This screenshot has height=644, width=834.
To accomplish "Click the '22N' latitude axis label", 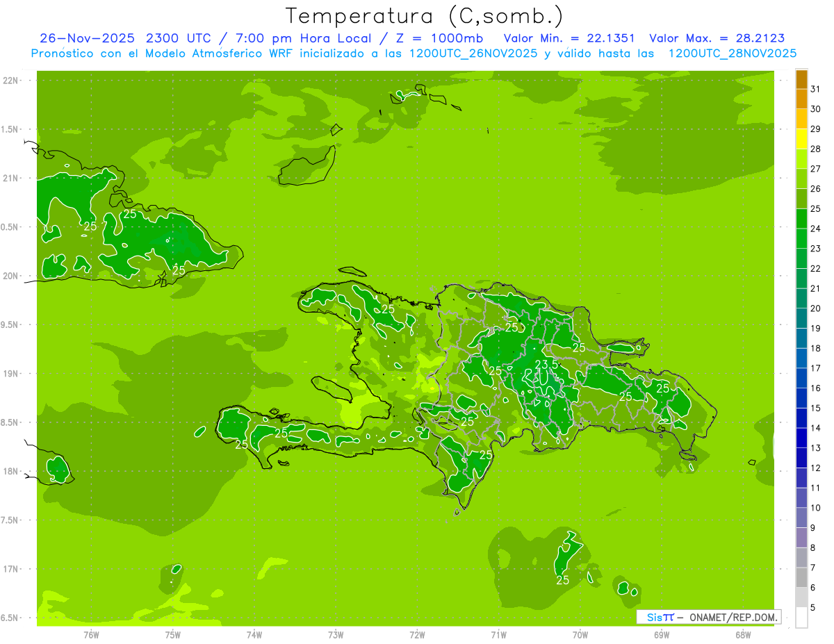I will click(10, 81).
